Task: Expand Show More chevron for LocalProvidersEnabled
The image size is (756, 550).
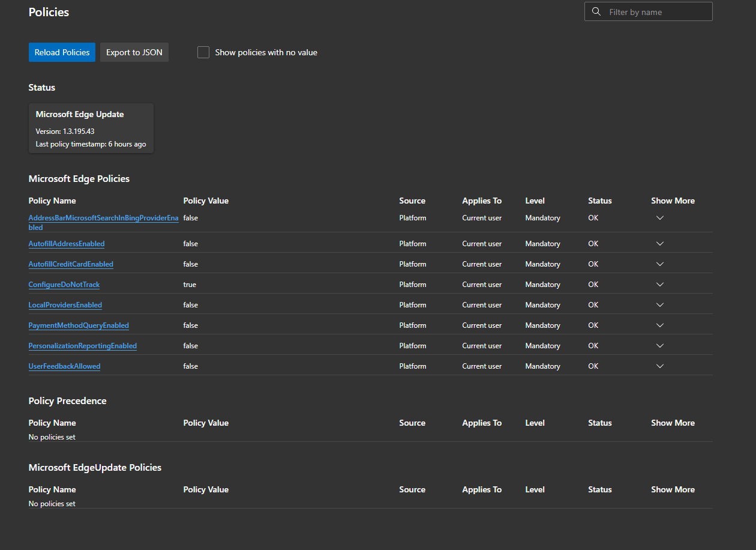Action: 660,305
